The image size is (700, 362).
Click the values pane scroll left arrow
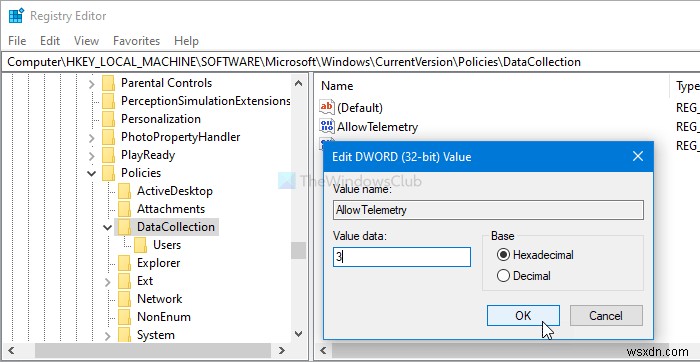pyautogui.click(x=324, y=351)
